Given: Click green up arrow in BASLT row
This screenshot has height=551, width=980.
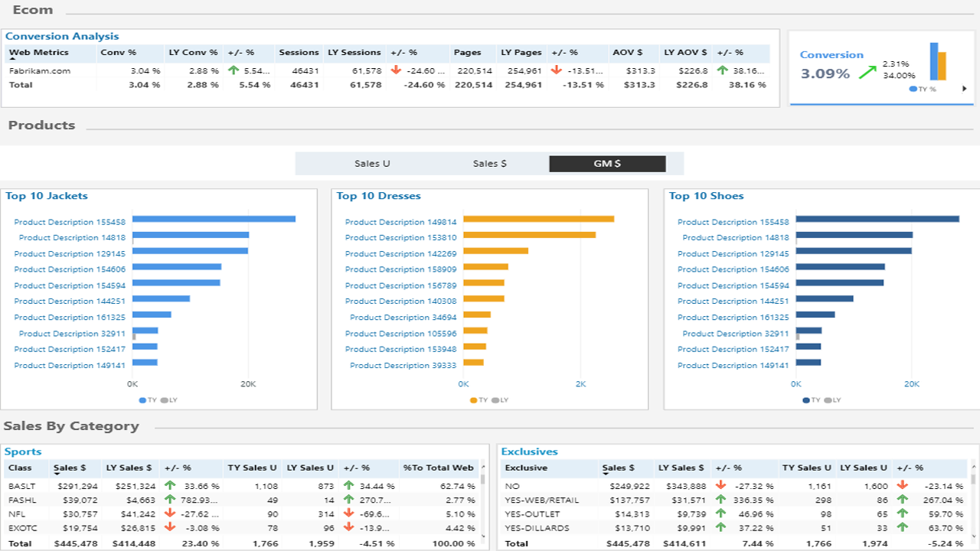Looking at the screenshot, I should [170, 485].
